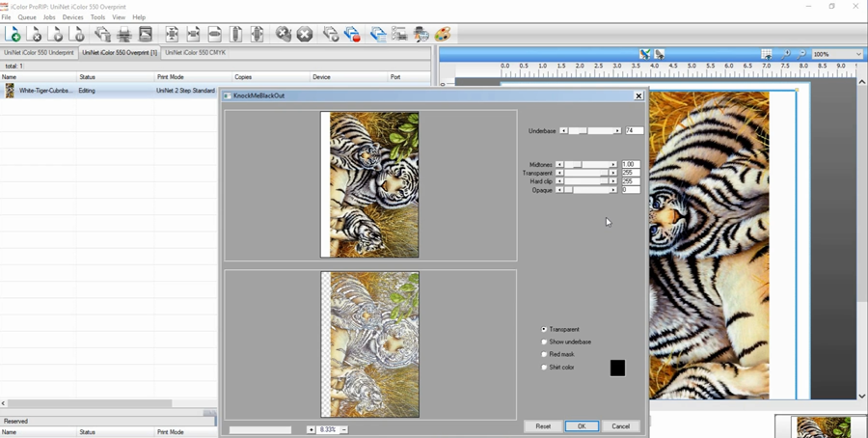Click the zoom out magnifier icon
The height and width of the screenshot is (438, 868).
click(801, 54)
